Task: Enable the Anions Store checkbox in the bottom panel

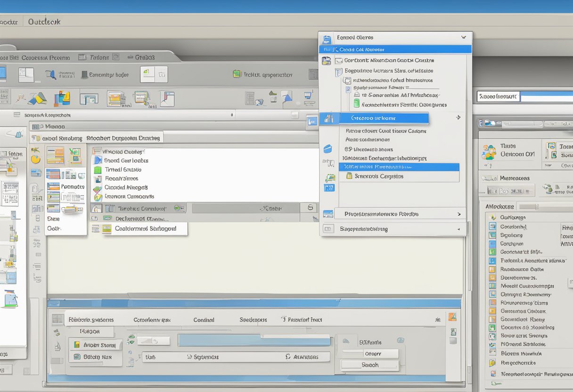Action: click(78, 344)
